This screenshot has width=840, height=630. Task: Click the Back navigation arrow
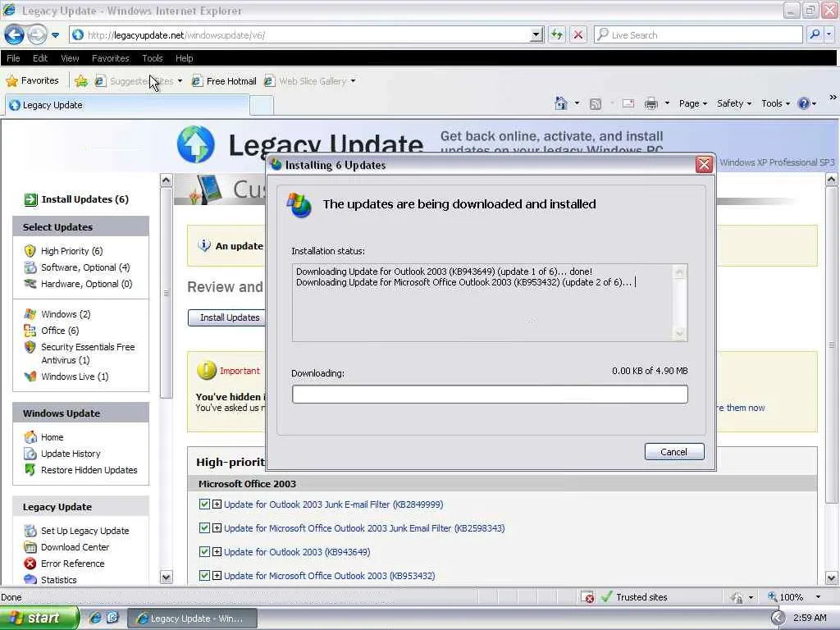[x=15, y=34]
